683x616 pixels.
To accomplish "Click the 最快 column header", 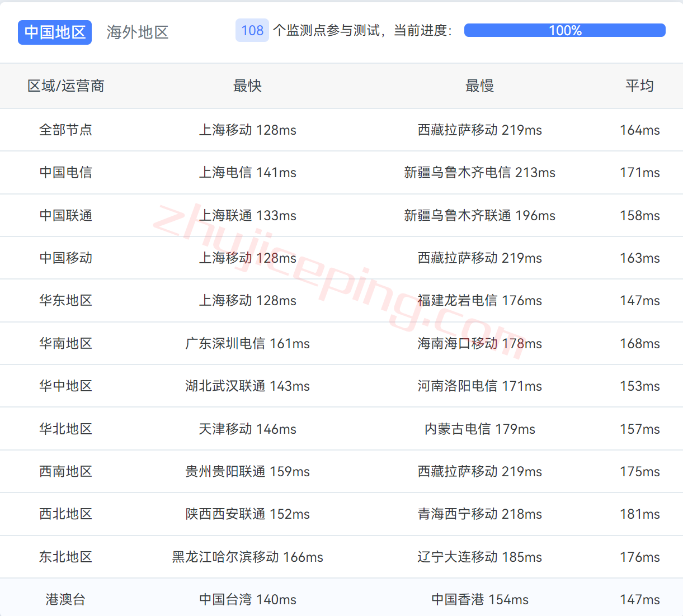I will point(248,86).
